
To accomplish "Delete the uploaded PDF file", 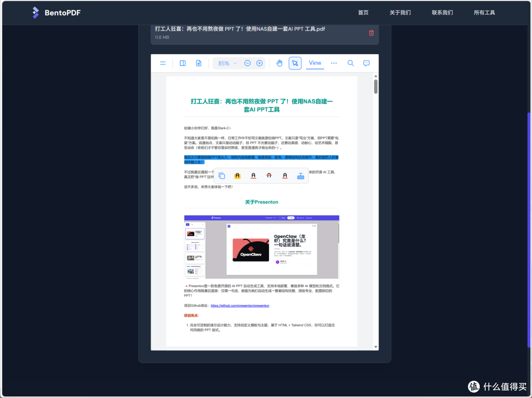I will click(x=371, y=33).
